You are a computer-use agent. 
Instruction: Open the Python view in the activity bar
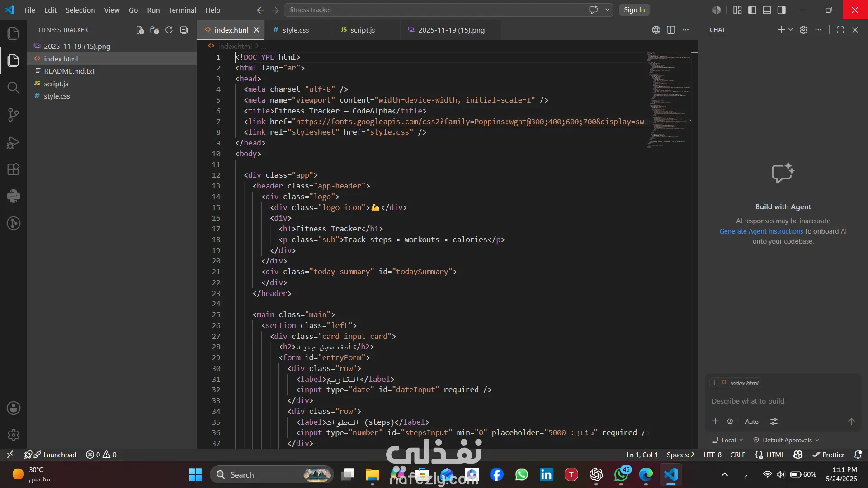click(x=14, y=196)
